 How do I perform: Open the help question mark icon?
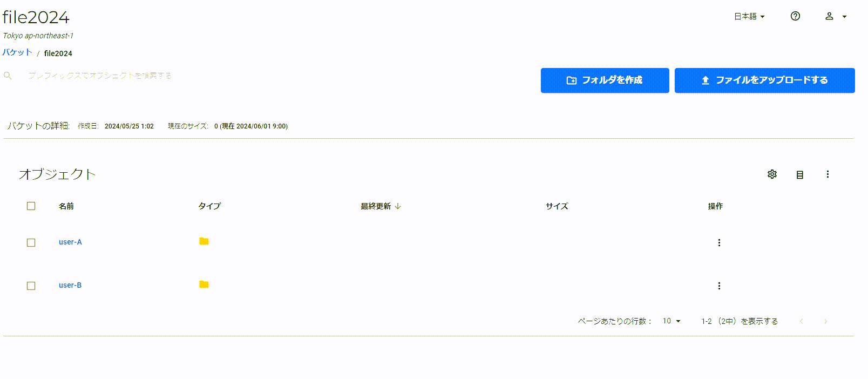click(795, 16)
